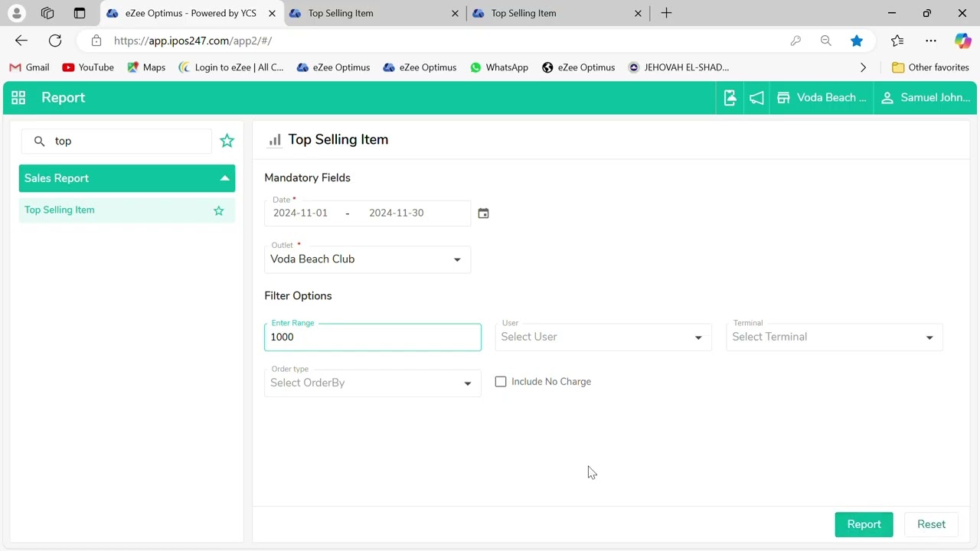
Task: Click the start date 2024-11-01
Action: pyautogui.click(x=300, y=213)
